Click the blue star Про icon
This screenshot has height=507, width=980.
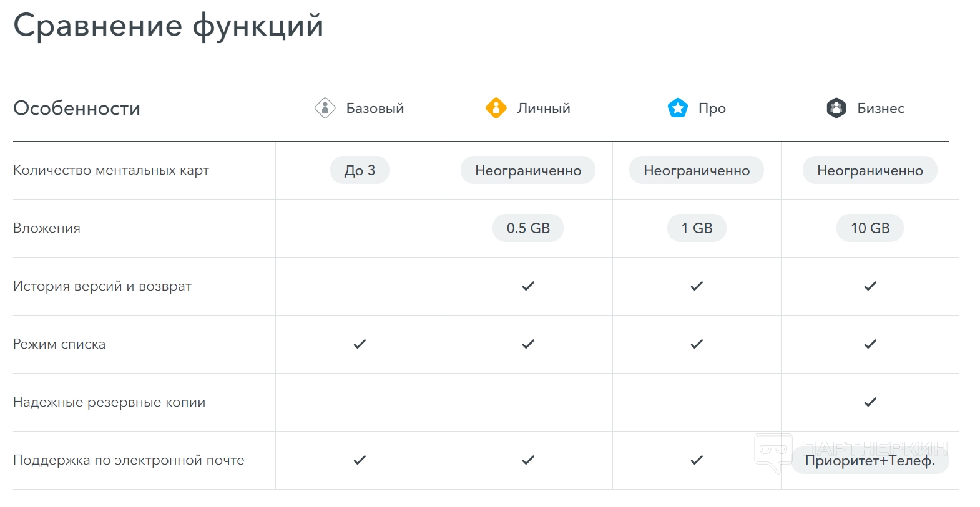point(677,108)
